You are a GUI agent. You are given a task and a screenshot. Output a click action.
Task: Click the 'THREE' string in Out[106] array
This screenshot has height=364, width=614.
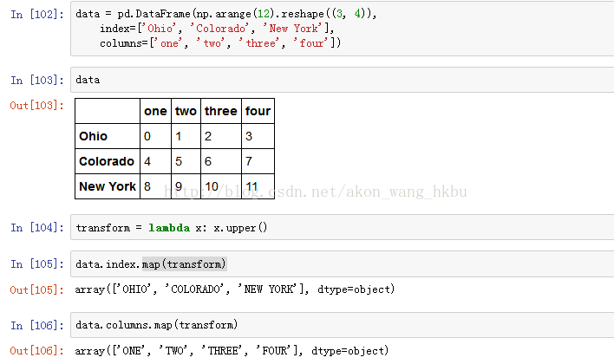tap(223, 350)
